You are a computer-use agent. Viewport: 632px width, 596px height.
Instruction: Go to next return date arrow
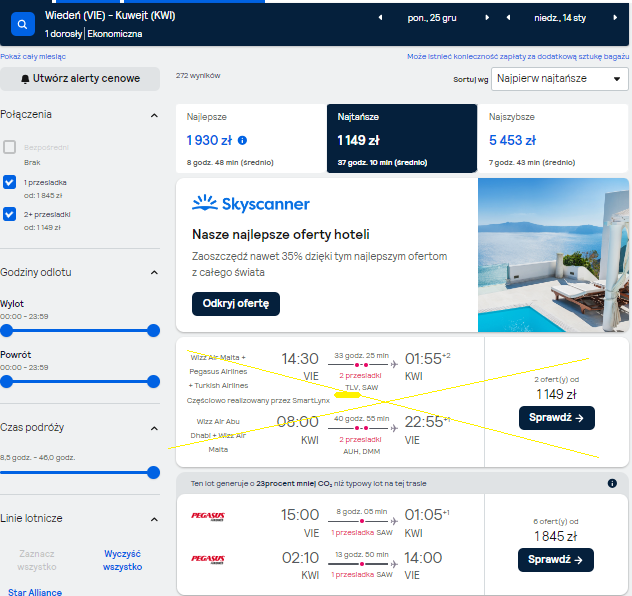pyautogui.click(x=615, y=18)
